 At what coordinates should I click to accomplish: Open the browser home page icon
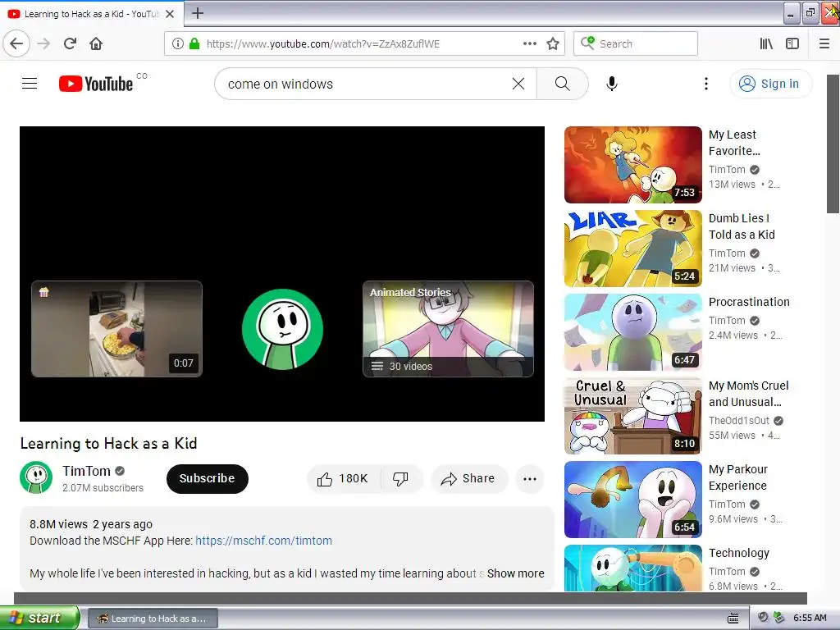click(96, 43)
